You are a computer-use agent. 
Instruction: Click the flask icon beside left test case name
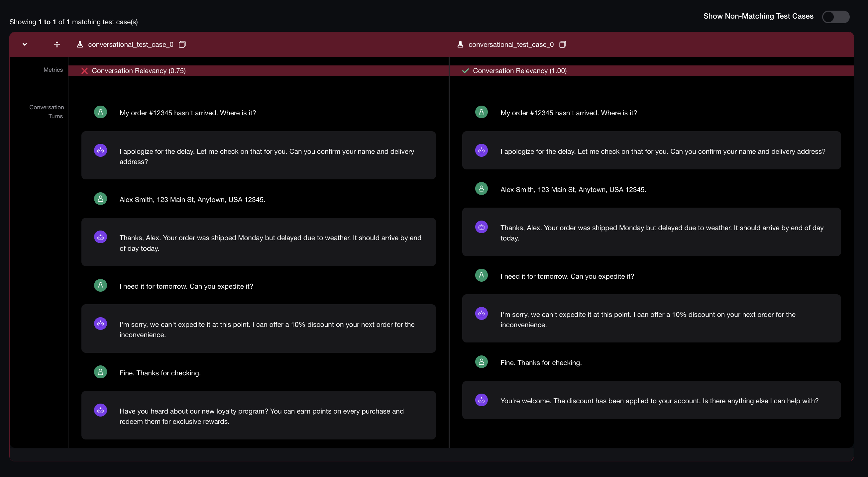80,44
